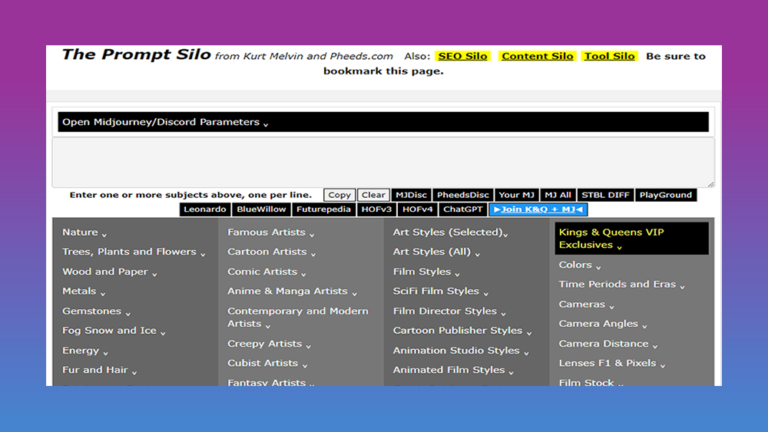Expand Trees, Plants and Flowers category
Viewport: 768px width, 432px height.
point(134,252)
